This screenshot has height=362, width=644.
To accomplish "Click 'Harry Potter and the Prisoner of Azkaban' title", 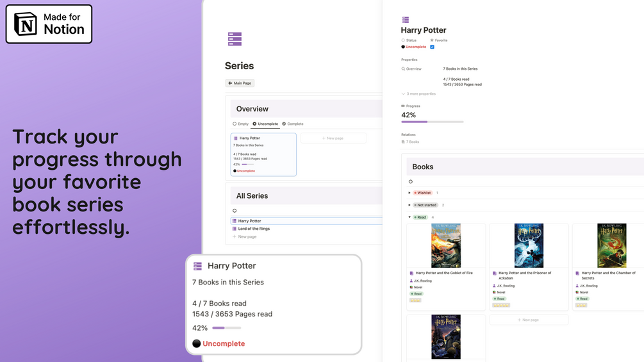I will [x=524, y=276].
